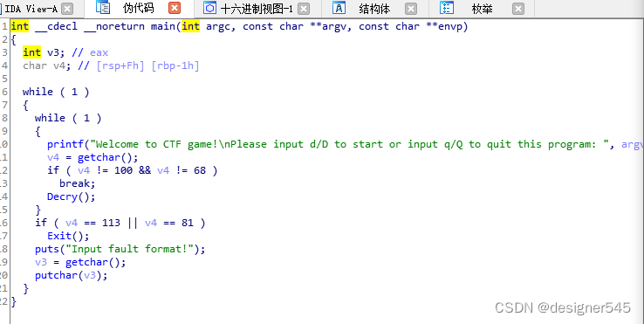Image resolution: width=644 pixels, height=324 pixels.
Task: Open the 十六进制视图-1 hex view tab
Action: pos(257,9)
